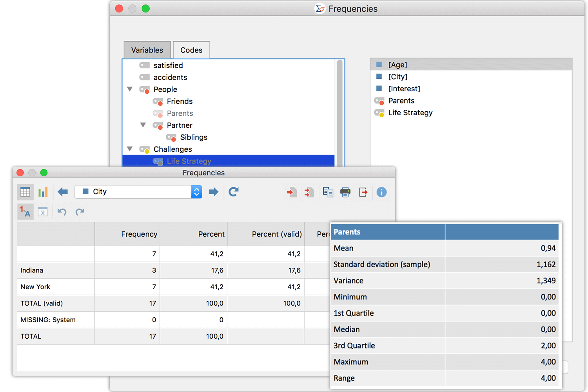Switch to the Variables tab
Viewport: 588px width, 392px height.
(x=147, y=50)
